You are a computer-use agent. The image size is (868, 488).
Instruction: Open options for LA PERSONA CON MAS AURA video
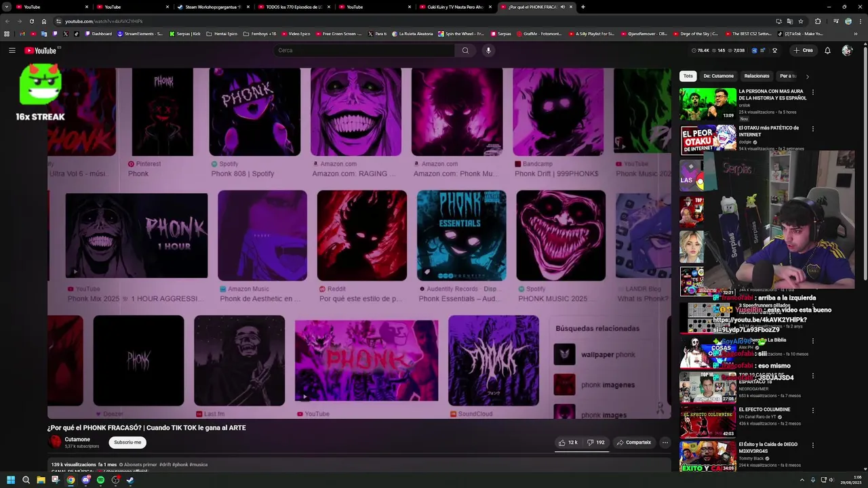(812, 92)
